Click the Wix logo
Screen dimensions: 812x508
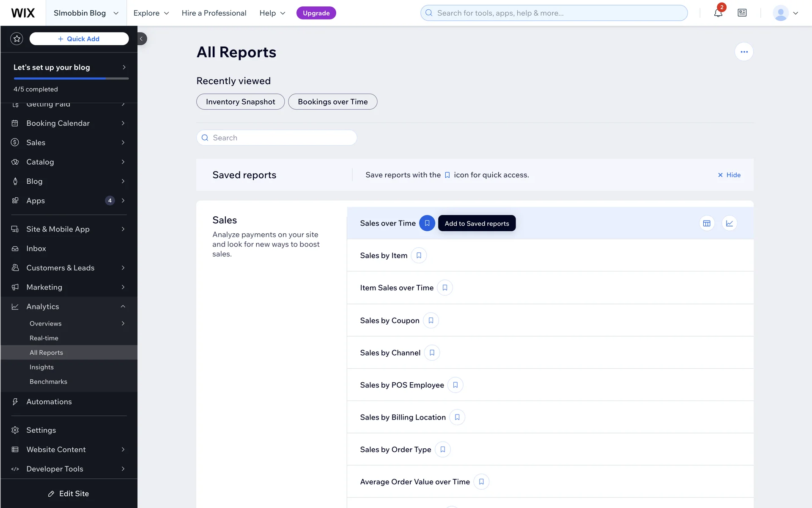(x=23, y=13)
